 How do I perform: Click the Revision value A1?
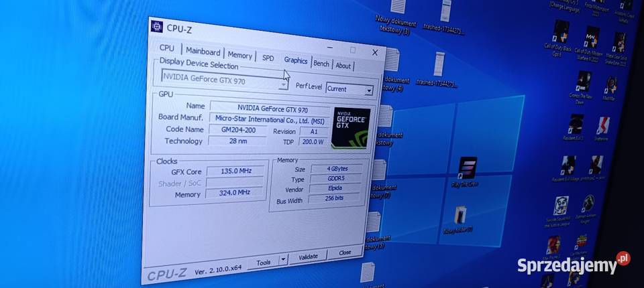(314, 132)
